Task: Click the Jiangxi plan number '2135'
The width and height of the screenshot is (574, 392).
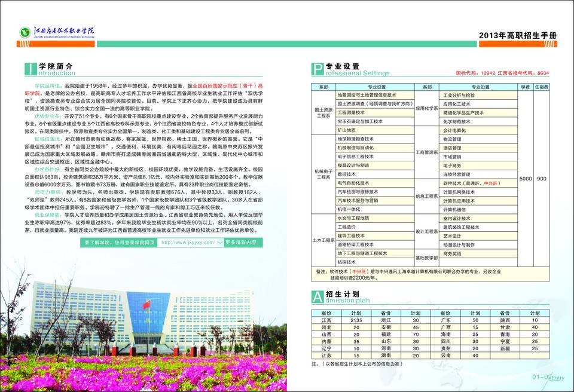Action: (x=356, y=320)
